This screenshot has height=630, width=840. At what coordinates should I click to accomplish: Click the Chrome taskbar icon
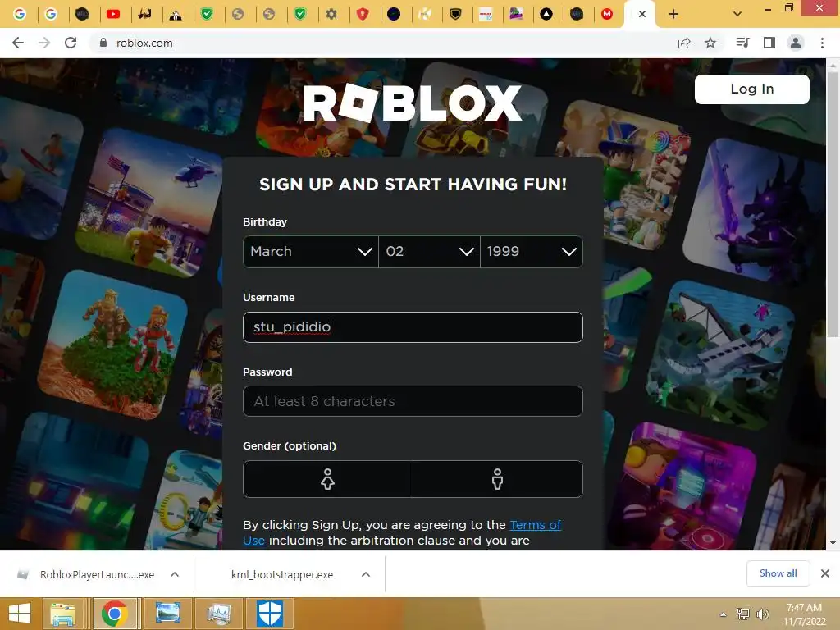(114, 614)
